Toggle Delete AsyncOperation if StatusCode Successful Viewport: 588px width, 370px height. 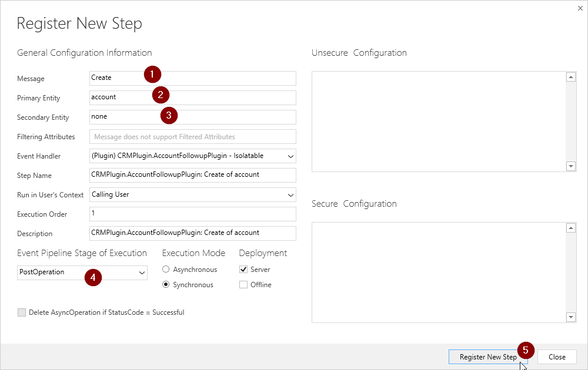[22, 312]
